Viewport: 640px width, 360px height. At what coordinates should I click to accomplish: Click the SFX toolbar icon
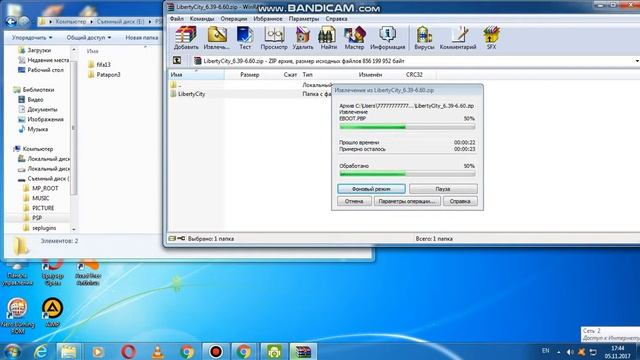coord(491,38)
